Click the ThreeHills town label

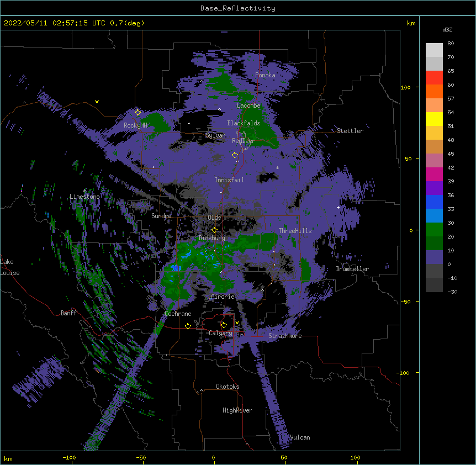[x=295, y=231]
